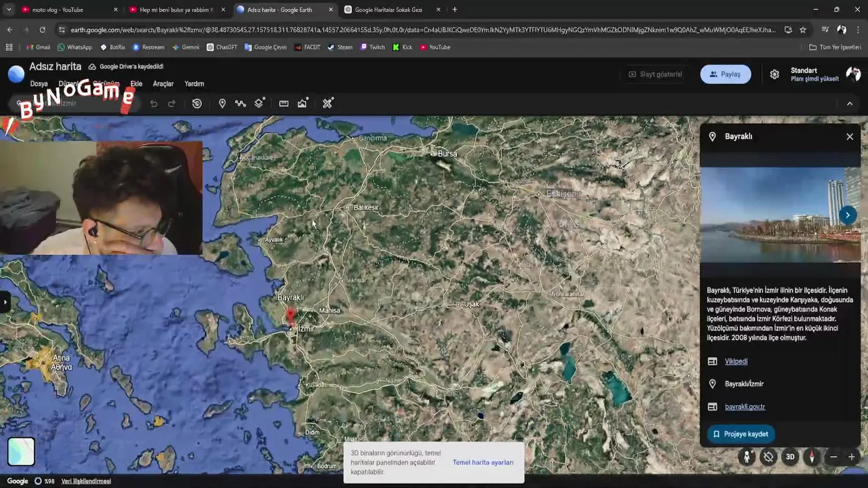Open the Steam bookmark

[x=340, y=47]
